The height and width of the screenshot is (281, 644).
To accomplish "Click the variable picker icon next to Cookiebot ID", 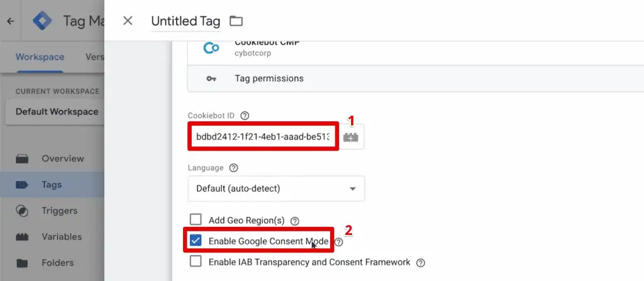I will point(351,137).
